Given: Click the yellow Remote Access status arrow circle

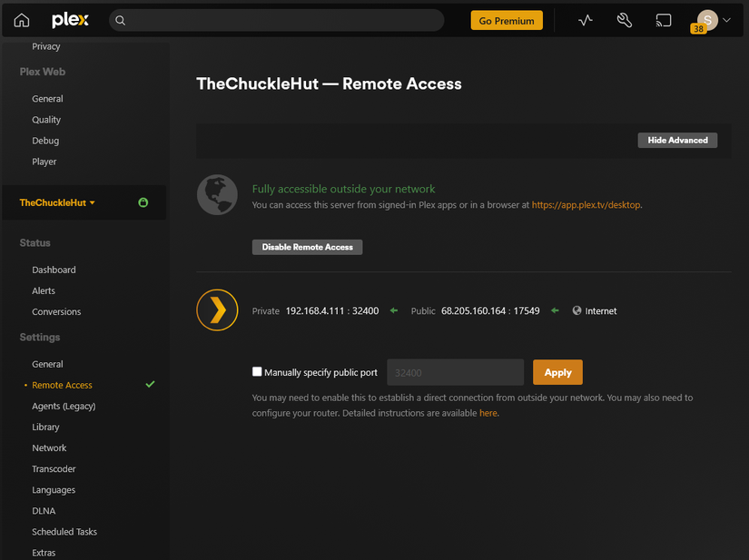Looking at the screenshot, I should click(x=217, y=309).
